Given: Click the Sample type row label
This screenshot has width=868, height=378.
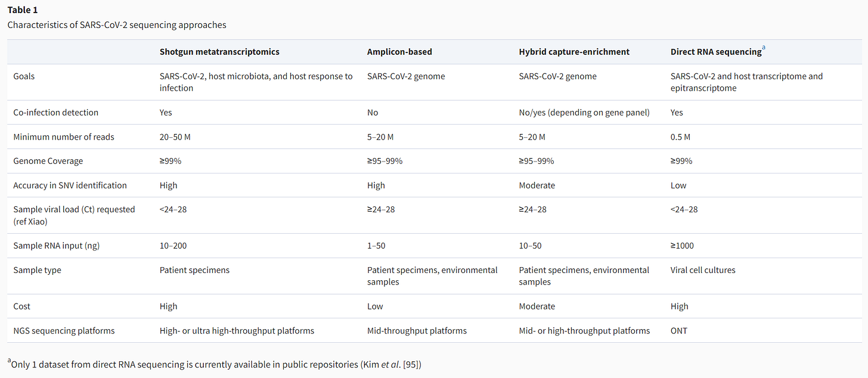Looking at the screenshot, I should click(x=36, y=270).
